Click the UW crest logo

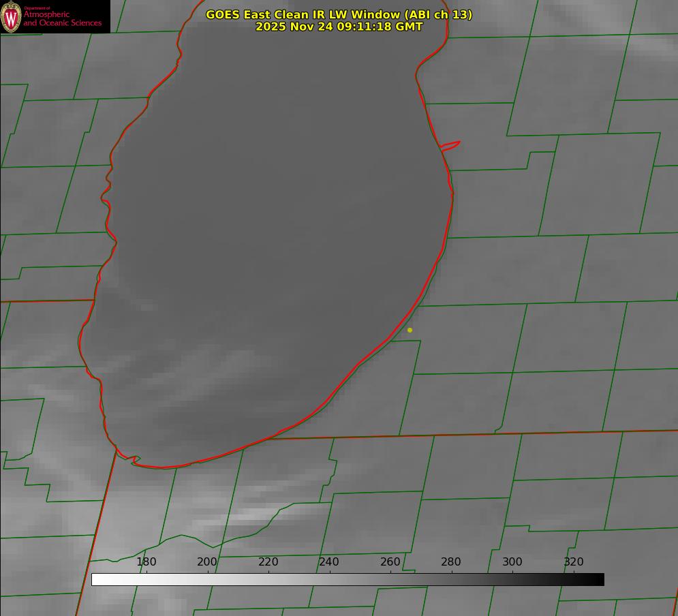click(11, 16)
